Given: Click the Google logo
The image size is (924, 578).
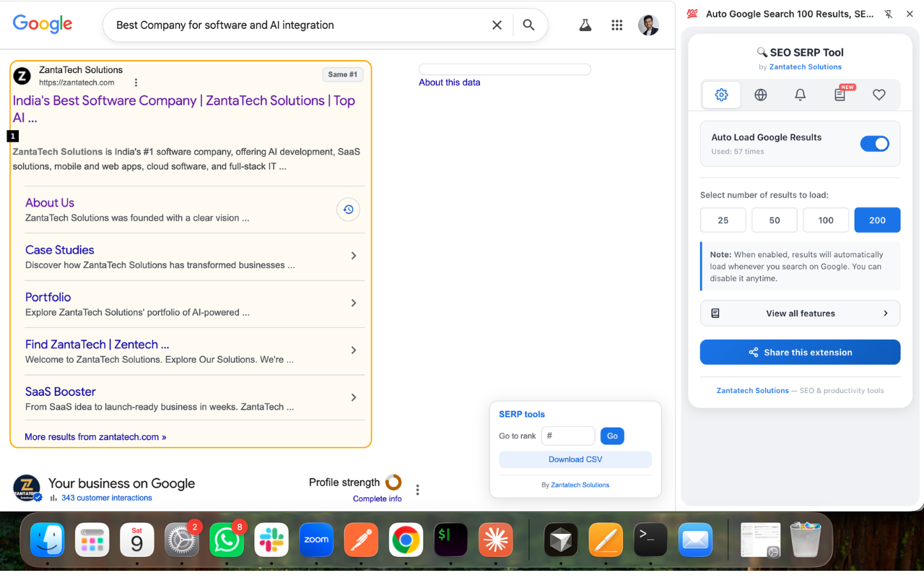Looking at the screenshot, I should [43, 24].
